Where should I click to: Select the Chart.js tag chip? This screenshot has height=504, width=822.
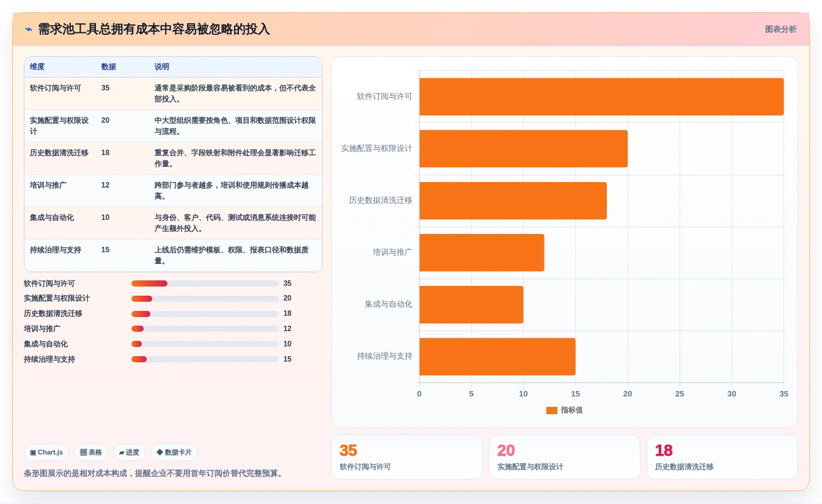click(x=46, y=453)
